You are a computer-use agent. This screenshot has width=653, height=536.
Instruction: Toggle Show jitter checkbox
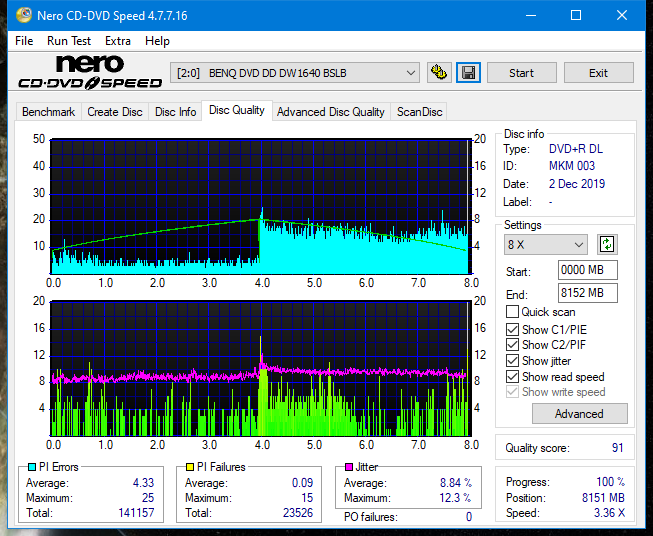tap(512, 361)
